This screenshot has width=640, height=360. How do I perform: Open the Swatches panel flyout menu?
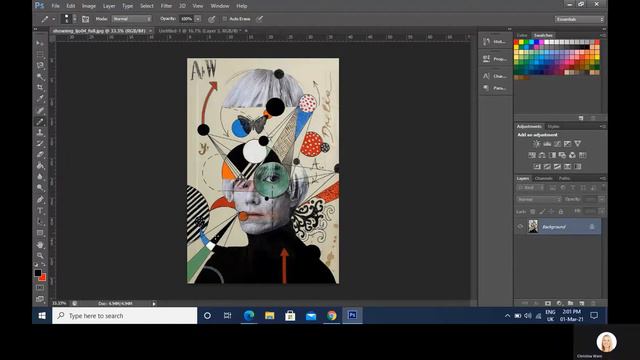tap(602, 36)
